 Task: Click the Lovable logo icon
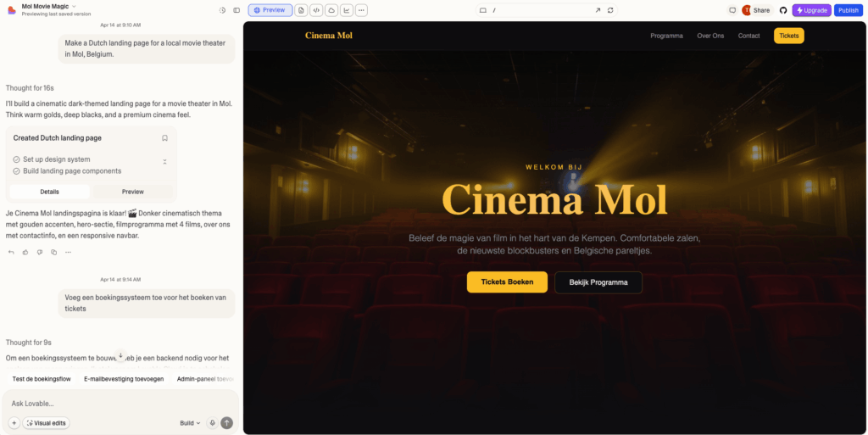tap(12, 10)
